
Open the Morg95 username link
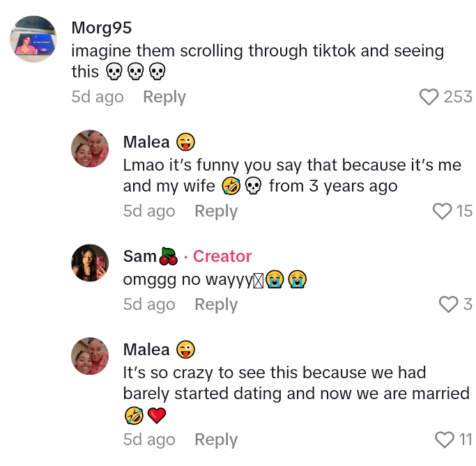click(x=102, y=28)
